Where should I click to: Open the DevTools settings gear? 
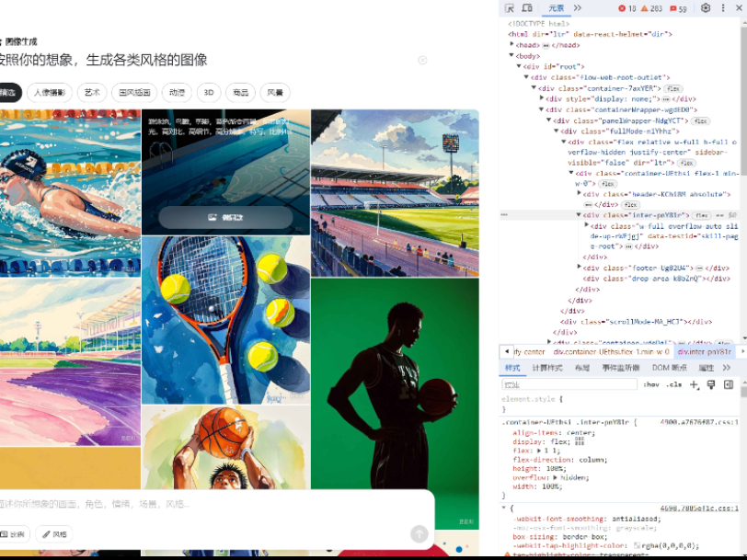(x=706, y=8)
